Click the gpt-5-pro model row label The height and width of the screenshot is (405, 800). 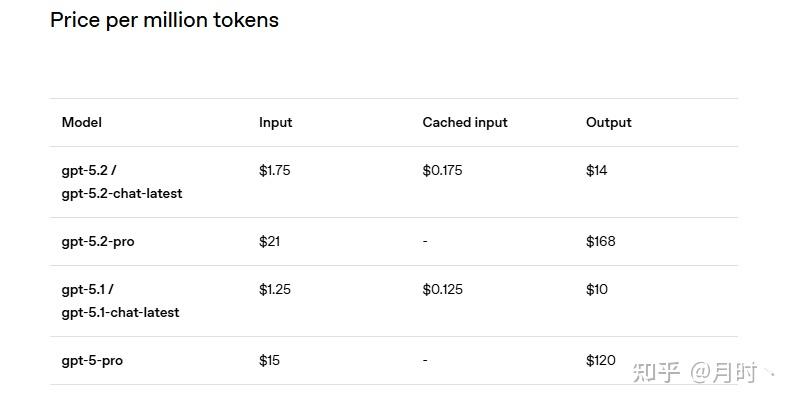click(x=92, y=360)
